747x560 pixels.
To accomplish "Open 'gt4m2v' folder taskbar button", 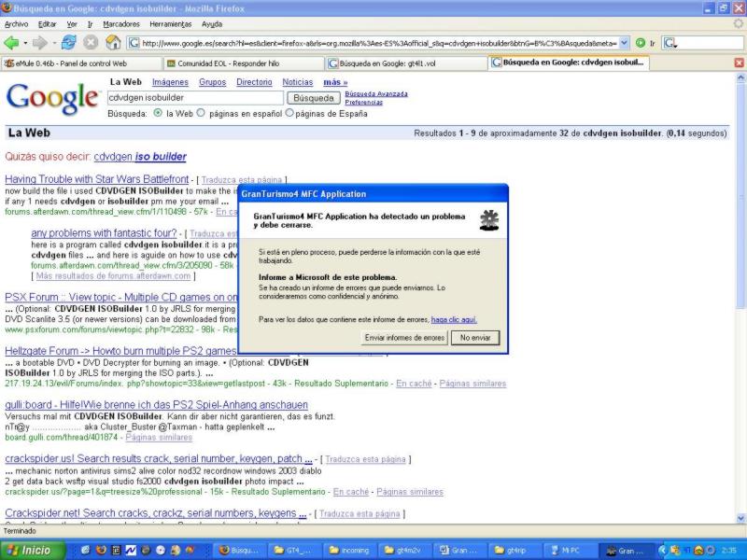I will point(405,551).
